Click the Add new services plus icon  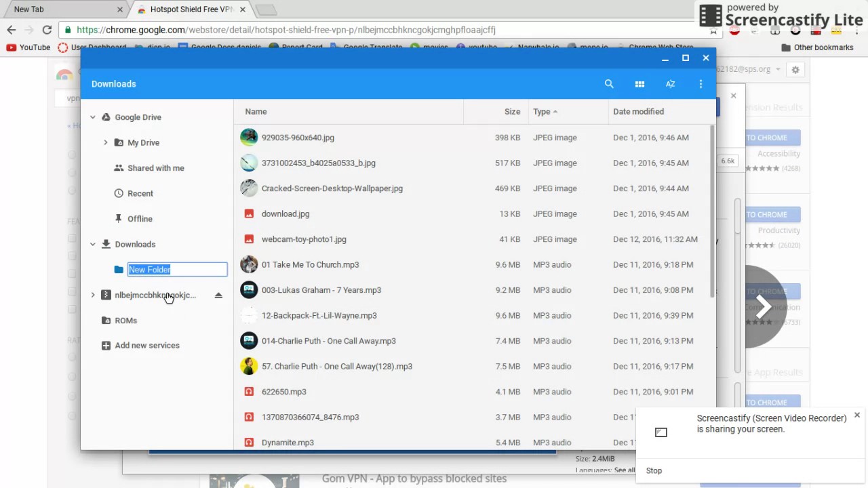[106, 346]
